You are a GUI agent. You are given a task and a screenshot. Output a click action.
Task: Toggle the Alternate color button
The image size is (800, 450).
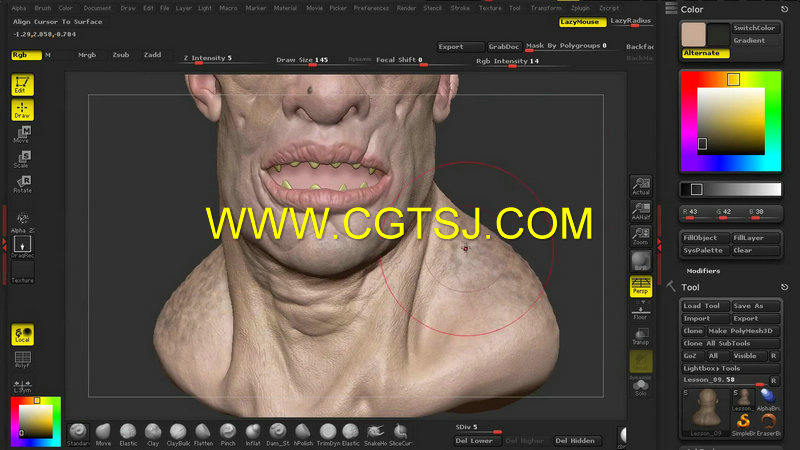tap(706, 53)
